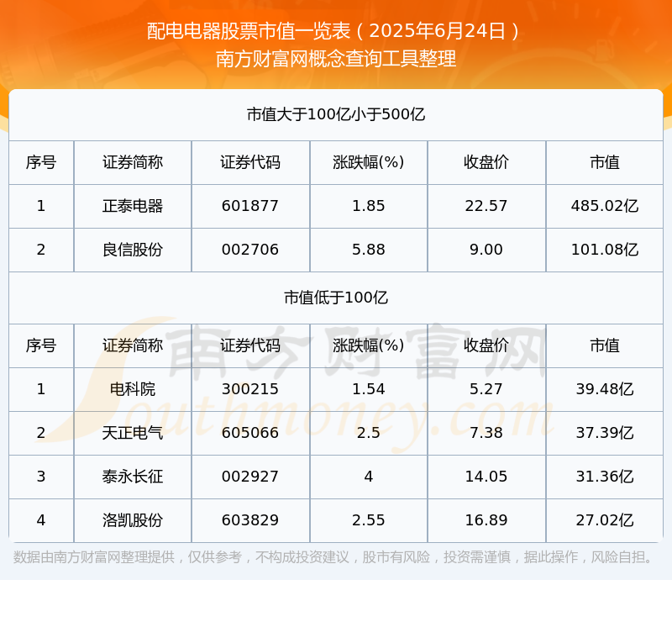
Task: Click market value 101.08亿
Action: pyautogui.click(x=604, y=250)
